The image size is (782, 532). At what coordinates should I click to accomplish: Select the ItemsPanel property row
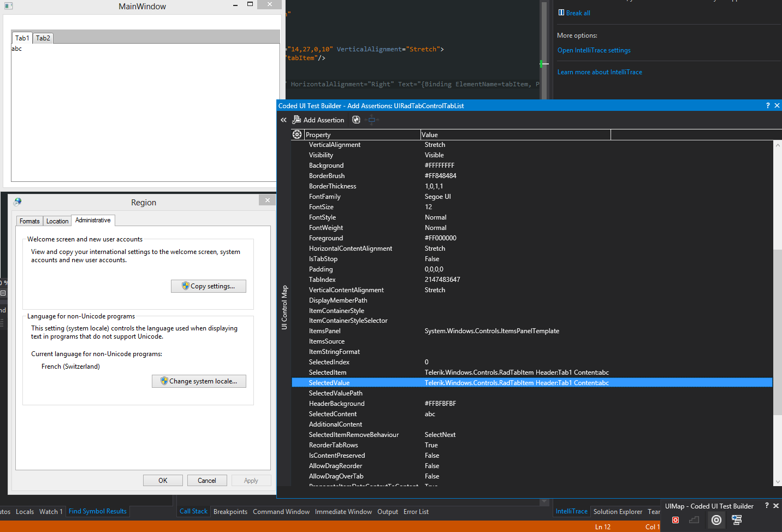[532, 331]
